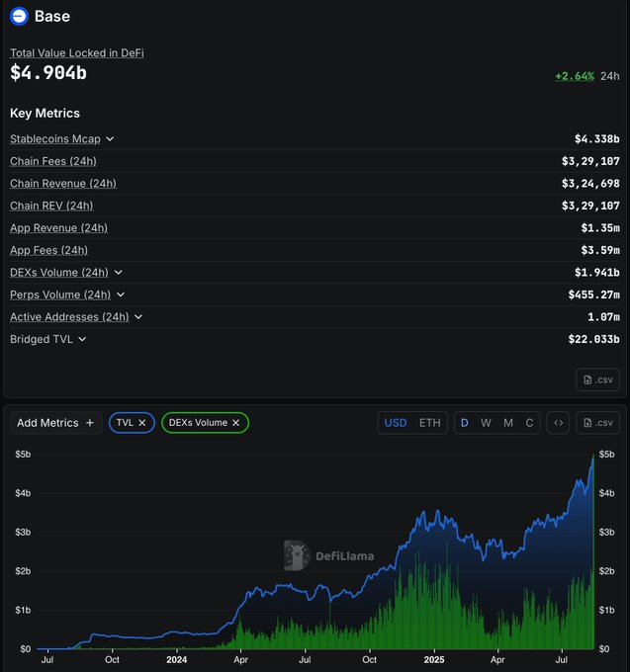Switch chart denomination to USD
The image size is (630, 672).
tap(396, 423)
